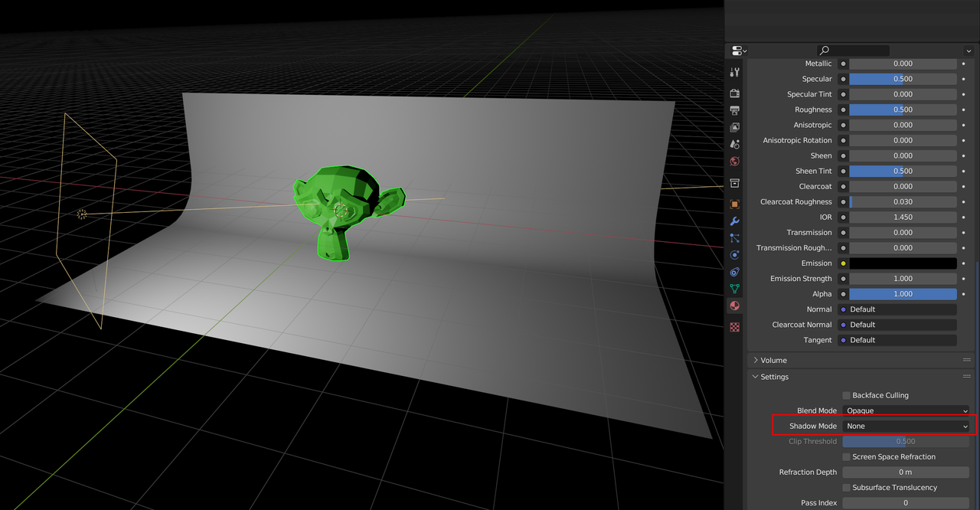Click the Clearcoat animate dot on right
The image size is (980, 510).
pyautogui.click(x=964, y=186)
